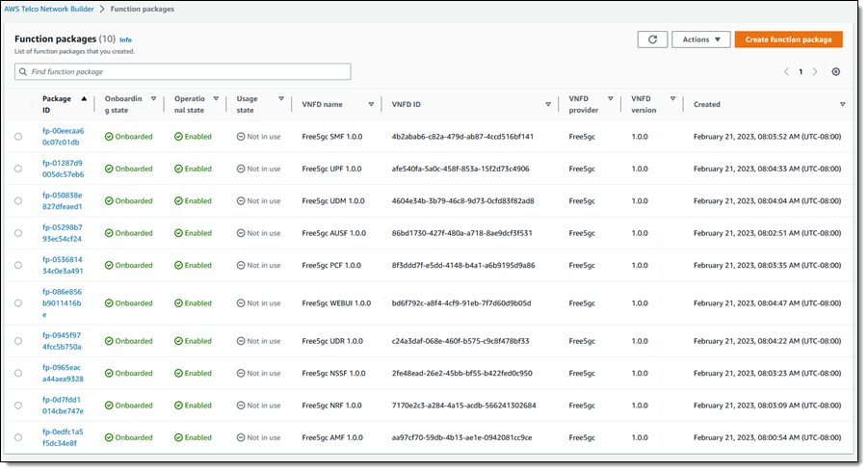This screenshot has width=868, height=472.
Task: Go to next page arrow
Action: (x=815, y=72)
